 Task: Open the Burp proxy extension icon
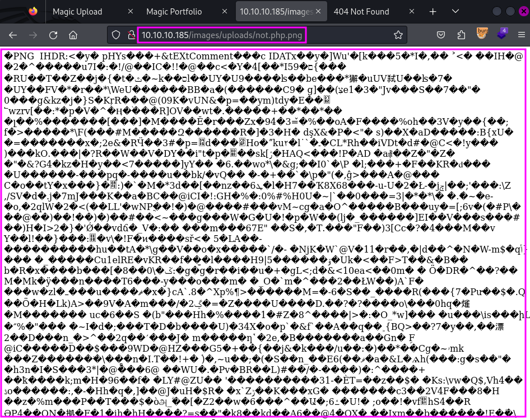tap(482, 34)
